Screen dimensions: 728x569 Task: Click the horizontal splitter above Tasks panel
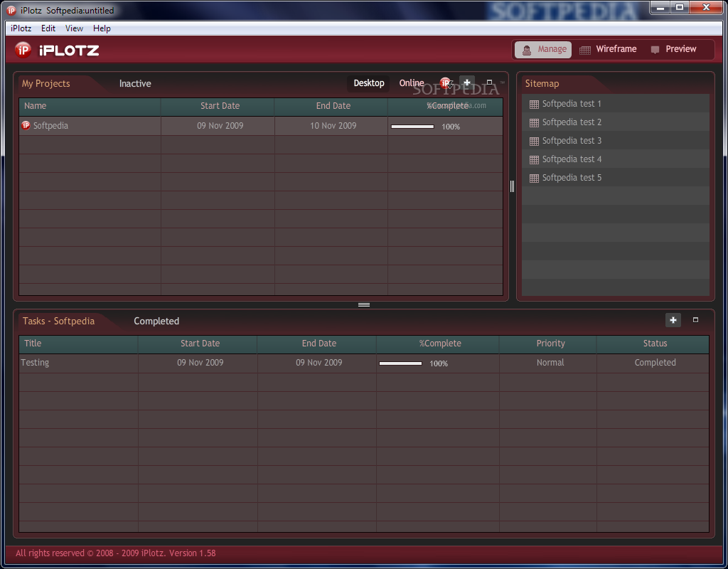364,304
